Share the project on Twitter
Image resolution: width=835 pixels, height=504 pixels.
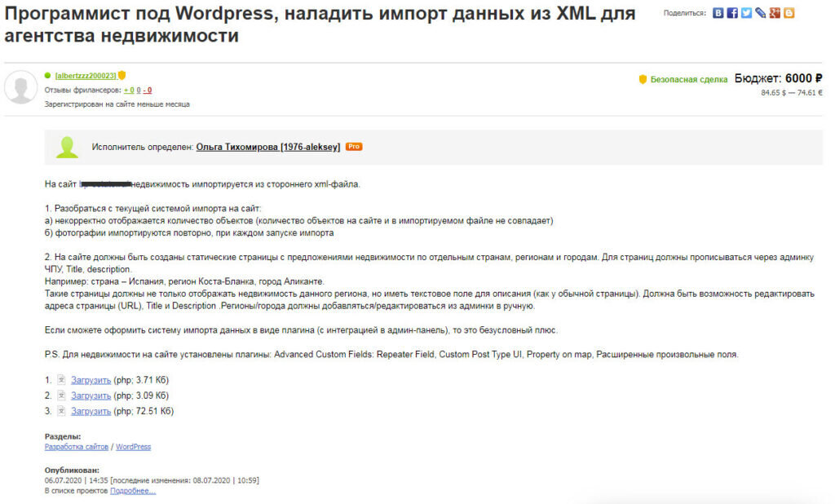[x=747, y=13]
